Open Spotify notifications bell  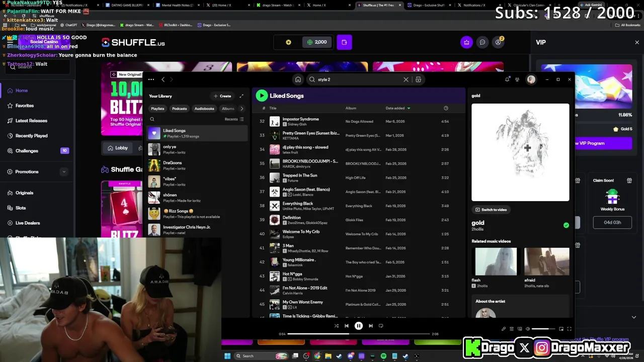point(507,79)
